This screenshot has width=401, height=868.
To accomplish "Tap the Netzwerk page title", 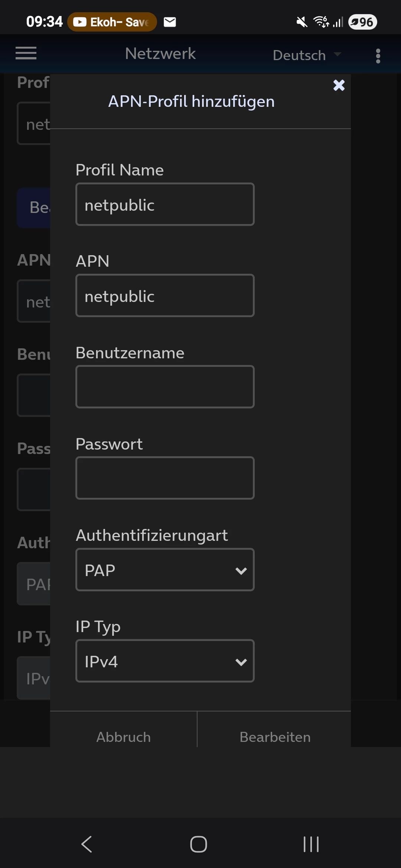I will [160, 54].
